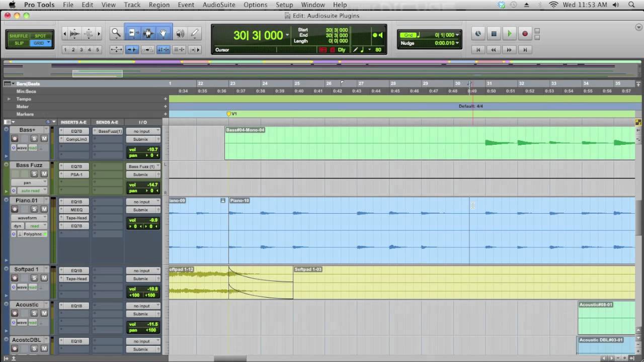
Task: Mute the Bass+ track
Action: 44,139
